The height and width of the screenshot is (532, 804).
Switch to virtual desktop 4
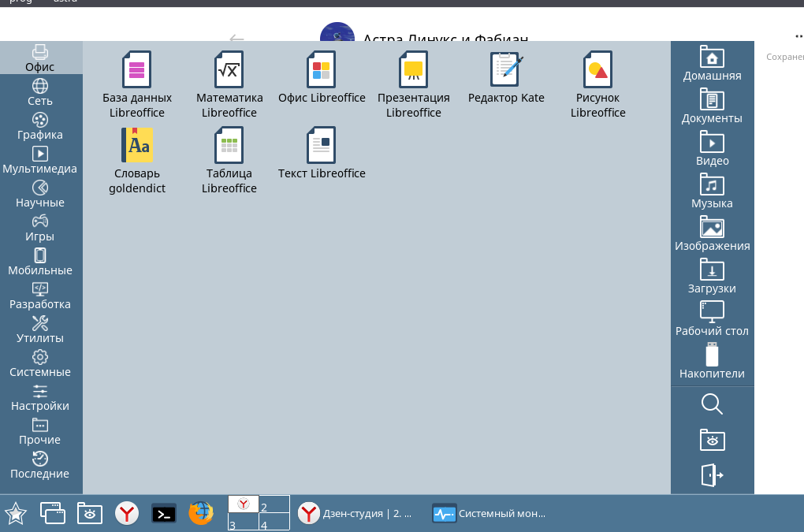pyautogui.click(x=274, y=522)
